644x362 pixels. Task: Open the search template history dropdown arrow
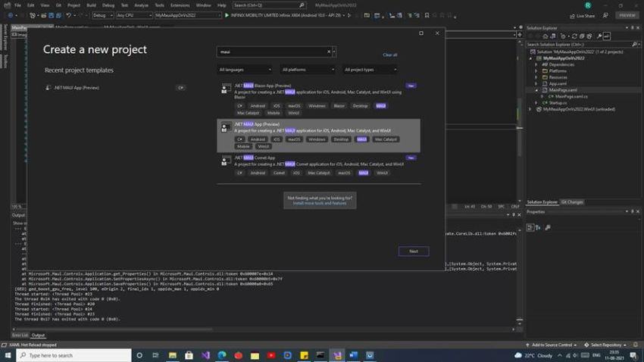click(334, 51)
